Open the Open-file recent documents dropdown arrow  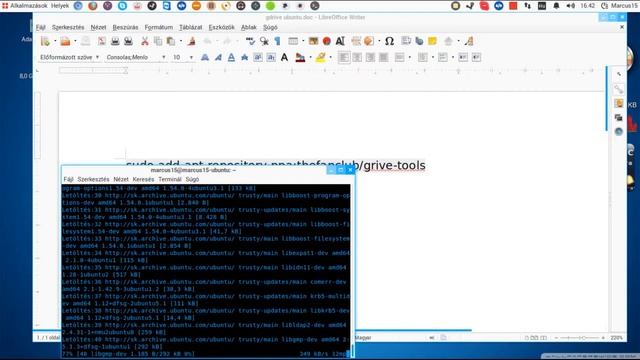click(x=75, y=41)
